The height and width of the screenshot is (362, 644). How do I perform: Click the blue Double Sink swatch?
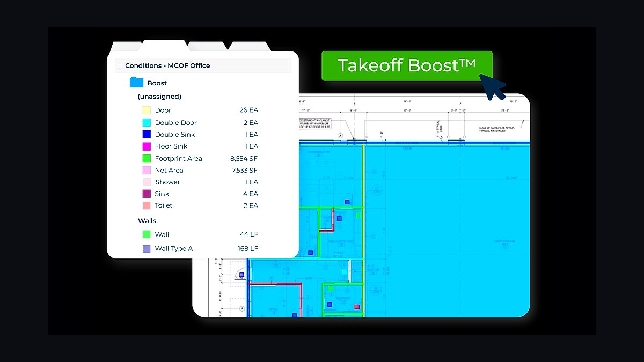pyautogui.click(x=146, y=134)
